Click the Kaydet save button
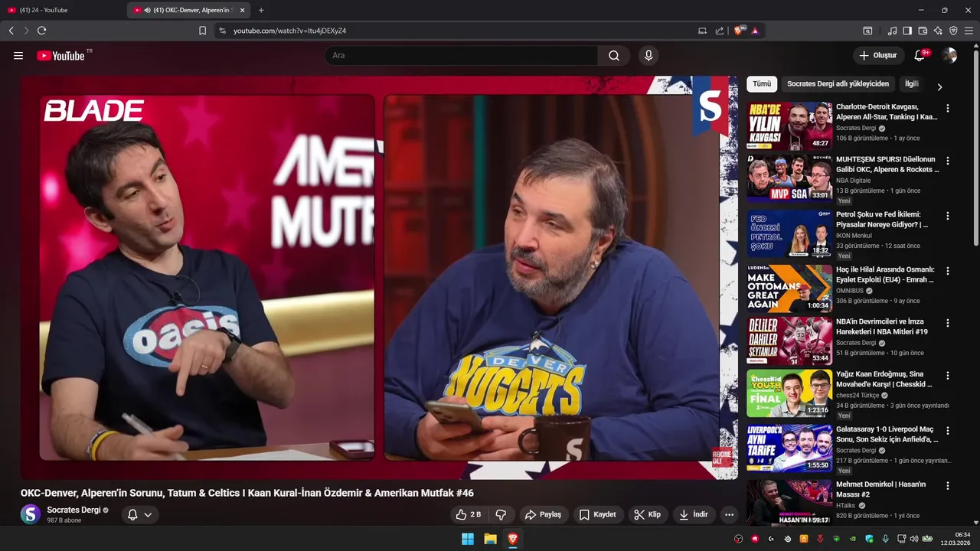Image resolution: width=980 pixels, height=551 pixels. click(x=597, y=514)
